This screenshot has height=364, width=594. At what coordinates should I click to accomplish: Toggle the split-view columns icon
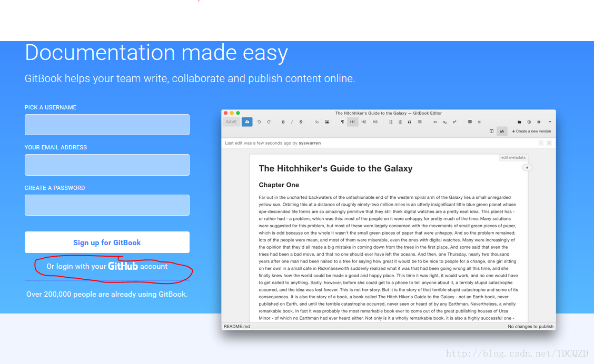pos(491,132)
